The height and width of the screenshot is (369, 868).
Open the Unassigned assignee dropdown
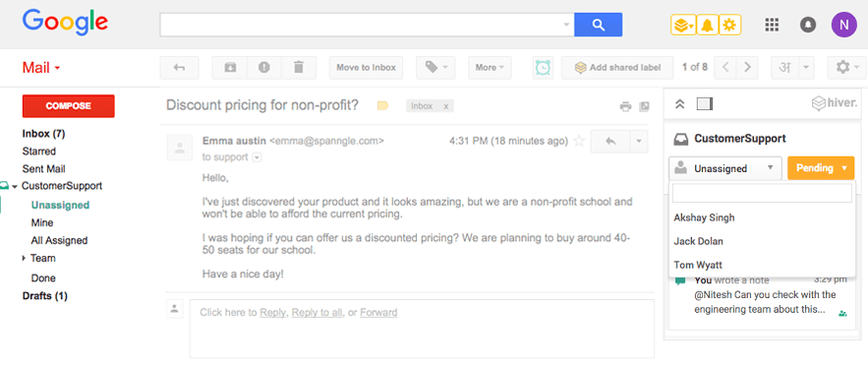[725, 168]
